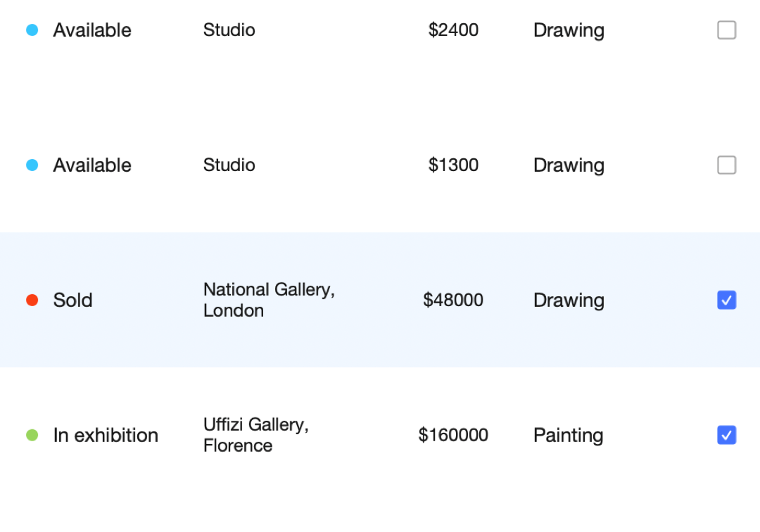Select the Sold status label
Screen dimensions: 760x532
tap(72, 300)
